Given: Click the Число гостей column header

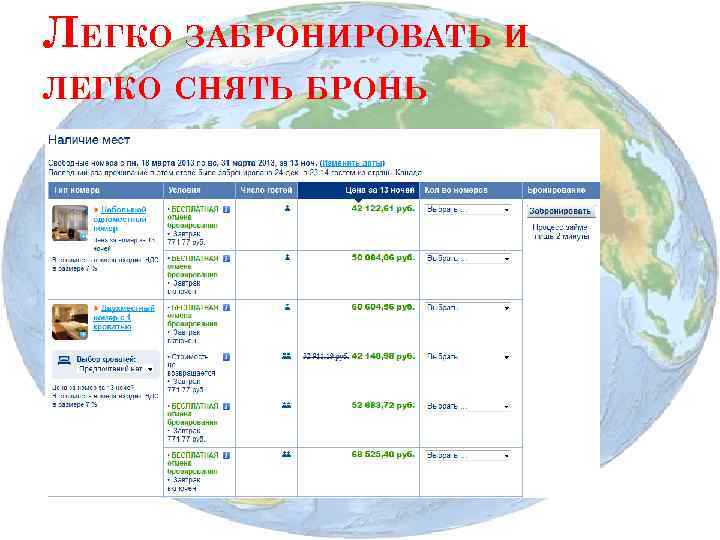Looking at the screenshot, I should click(267, 190).
